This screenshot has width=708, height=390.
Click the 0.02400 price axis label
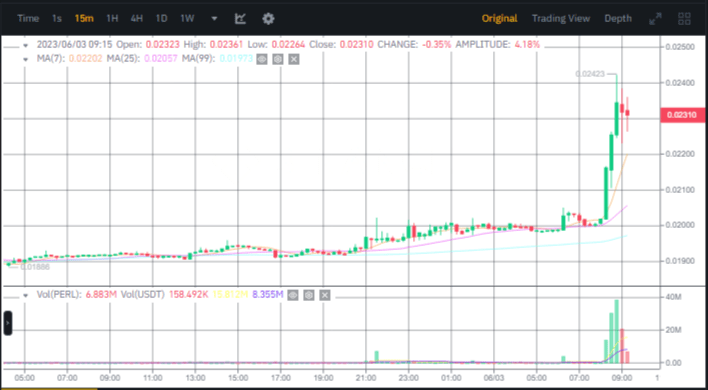(x=679, y=83)
